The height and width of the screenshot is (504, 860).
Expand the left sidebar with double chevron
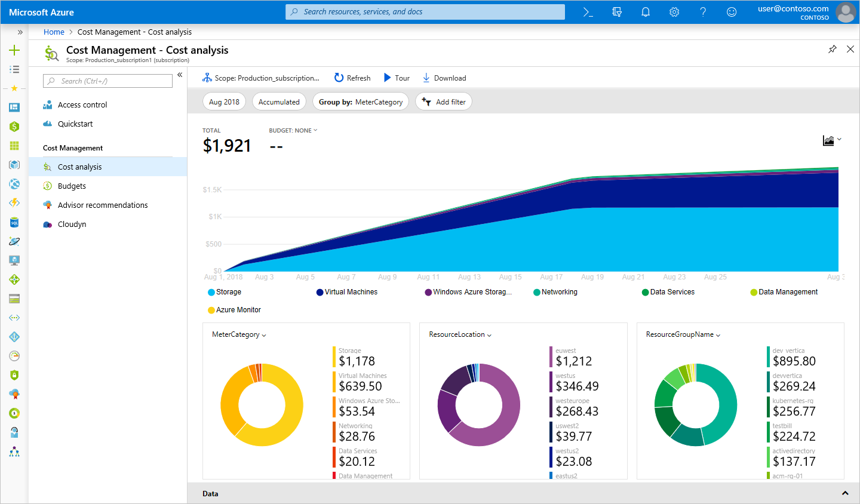20,32
